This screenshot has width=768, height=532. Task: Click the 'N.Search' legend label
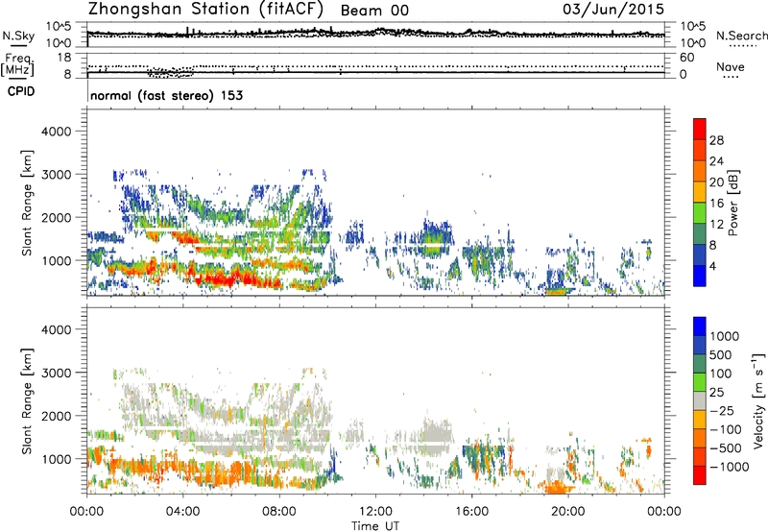[741, 36]
